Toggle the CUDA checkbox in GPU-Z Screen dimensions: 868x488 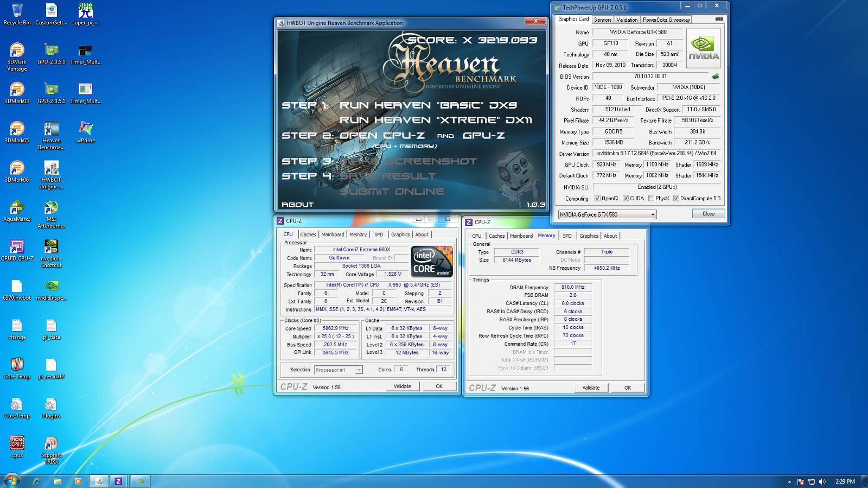[626, 199]
